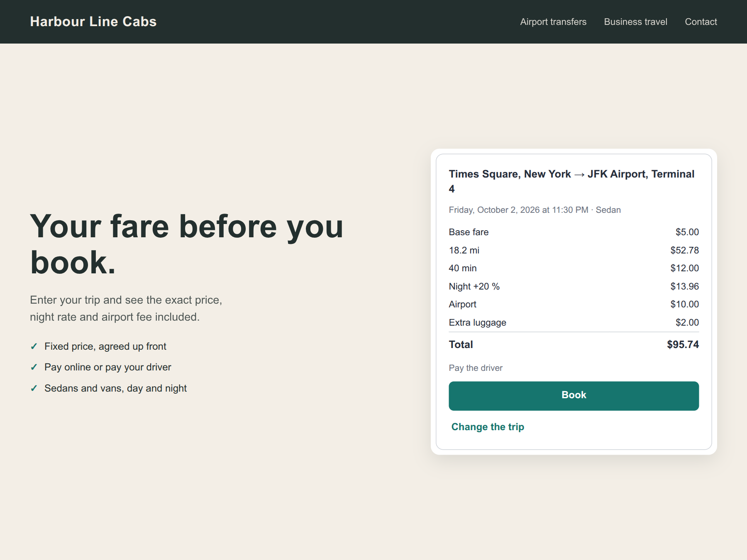Click the Total label
The height and width of the screenshot is (560, 747).
click(461, 344)
